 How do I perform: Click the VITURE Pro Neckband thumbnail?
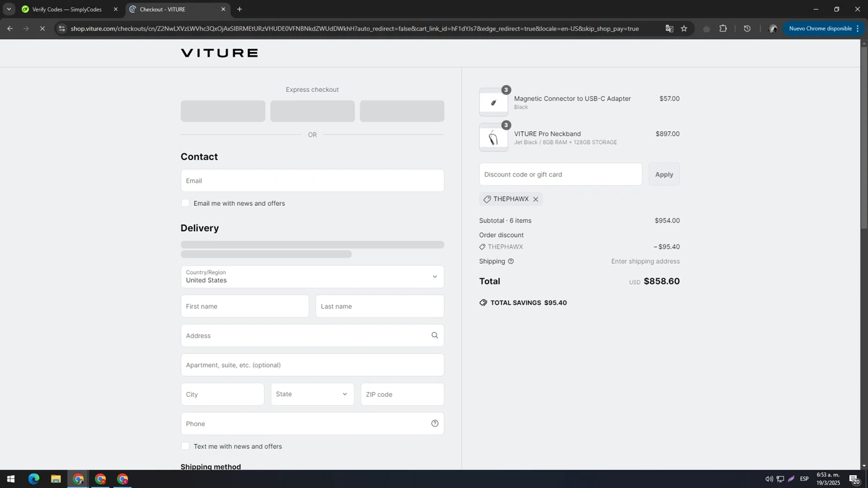[494, 138]
